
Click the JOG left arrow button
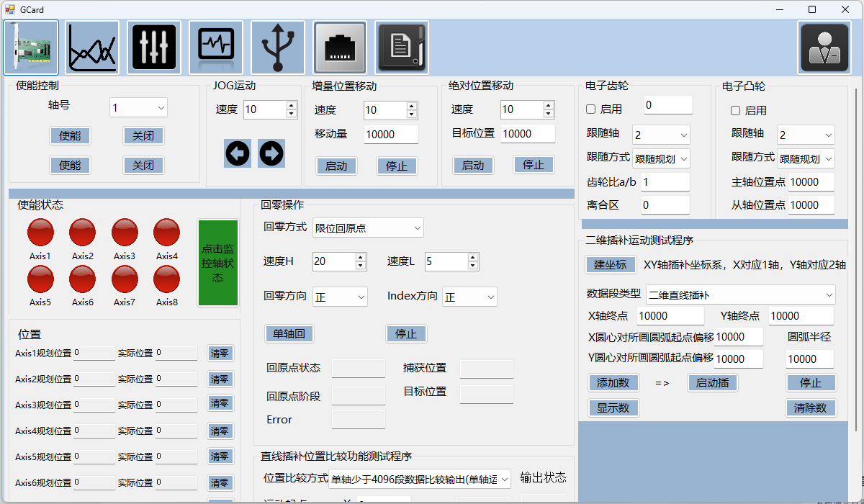point(237,153)
